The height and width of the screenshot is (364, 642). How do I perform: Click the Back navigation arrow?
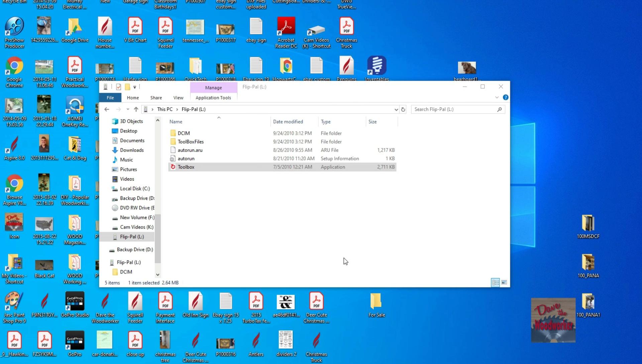tap(107, 110)
